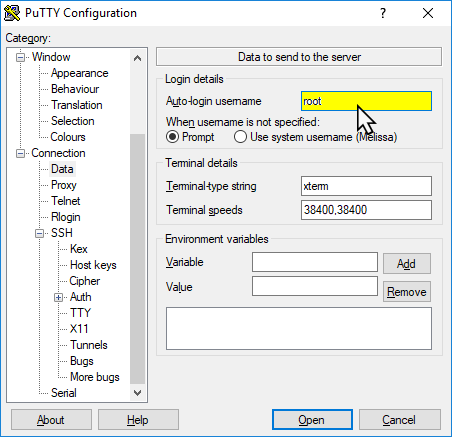Viewport: 452px width, 437px height.
Task: Select the Translation category
Action: click(x=77, y=105)
